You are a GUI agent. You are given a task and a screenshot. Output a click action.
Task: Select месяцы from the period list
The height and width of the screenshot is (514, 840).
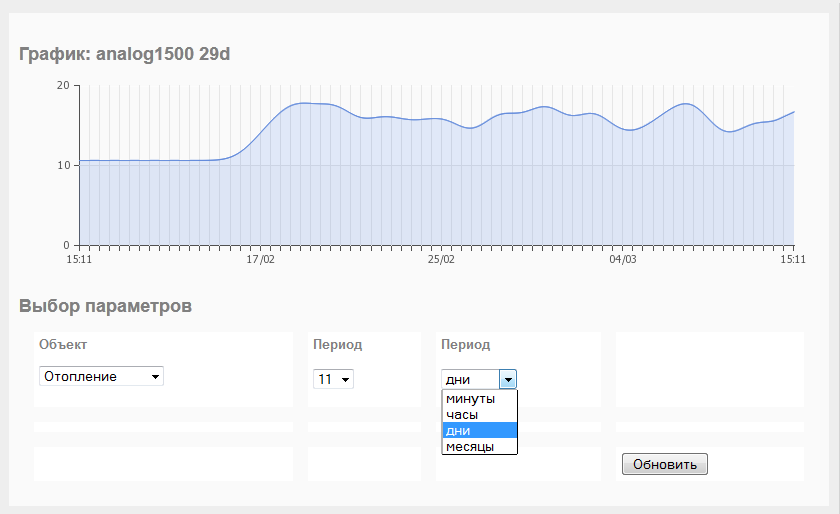479,446
